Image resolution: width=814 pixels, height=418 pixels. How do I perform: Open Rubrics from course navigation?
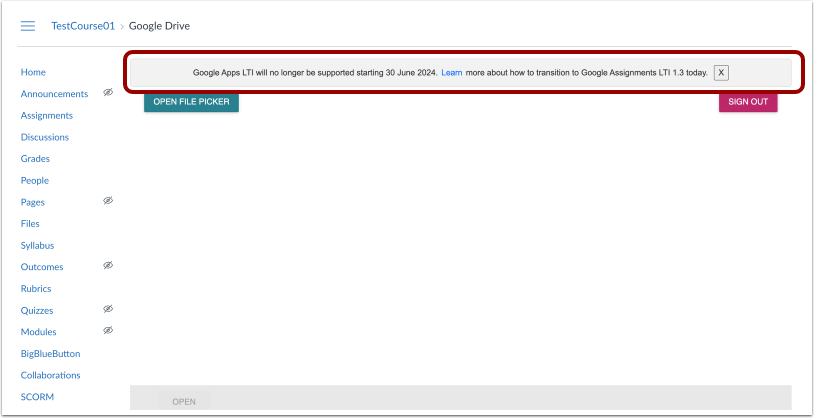pyautogui.click(x=36, y=289)
